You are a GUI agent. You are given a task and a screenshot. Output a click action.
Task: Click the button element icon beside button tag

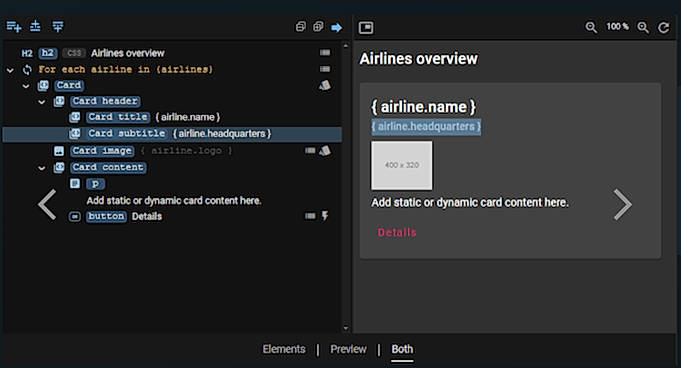pos(75,216)
